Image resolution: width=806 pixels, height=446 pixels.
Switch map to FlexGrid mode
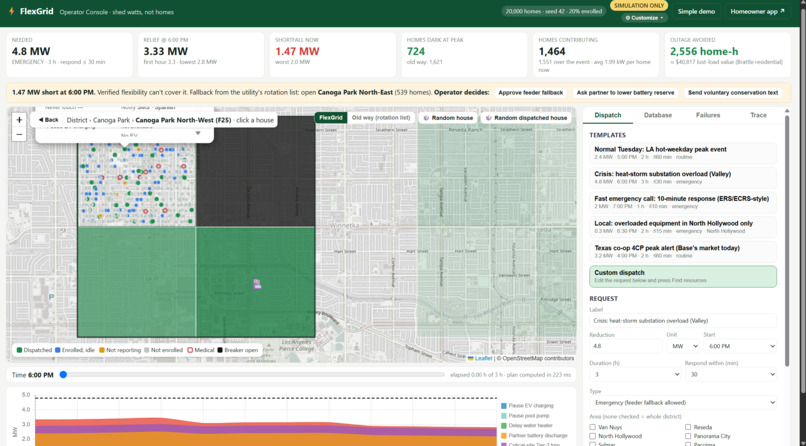click(331, 118)
